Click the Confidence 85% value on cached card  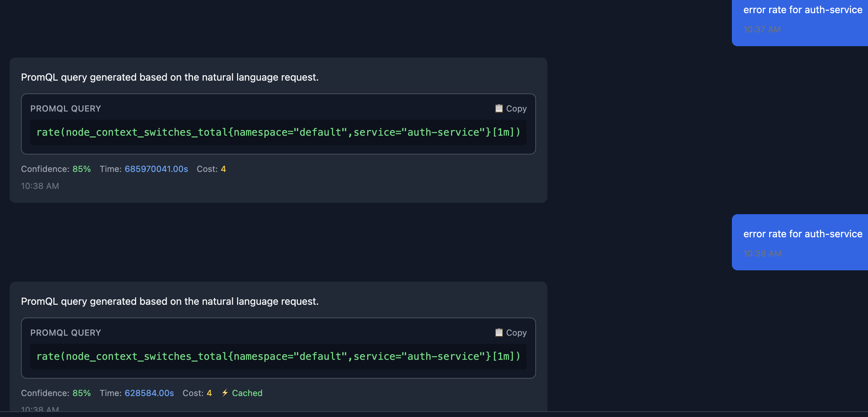tap(81, 393)
